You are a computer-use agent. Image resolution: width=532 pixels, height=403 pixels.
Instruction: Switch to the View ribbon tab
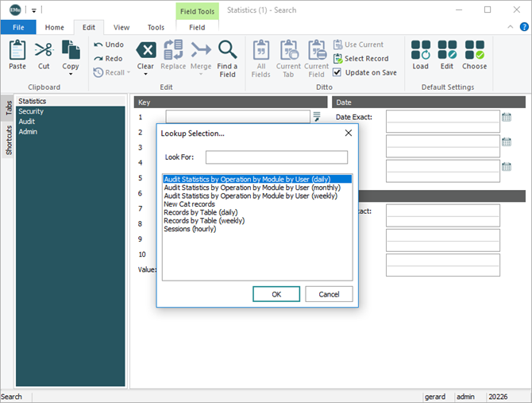pyautogui.click(x=121, y=27)
